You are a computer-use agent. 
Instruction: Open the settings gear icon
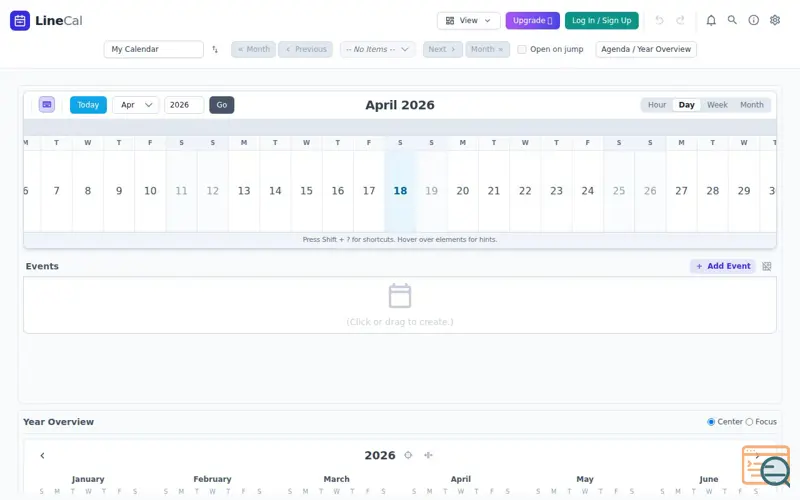tap(775, 20)
